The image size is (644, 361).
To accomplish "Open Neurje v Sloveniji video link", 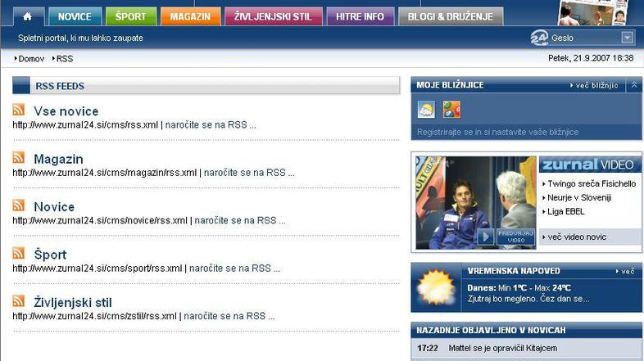I will (x=579, y=198).
